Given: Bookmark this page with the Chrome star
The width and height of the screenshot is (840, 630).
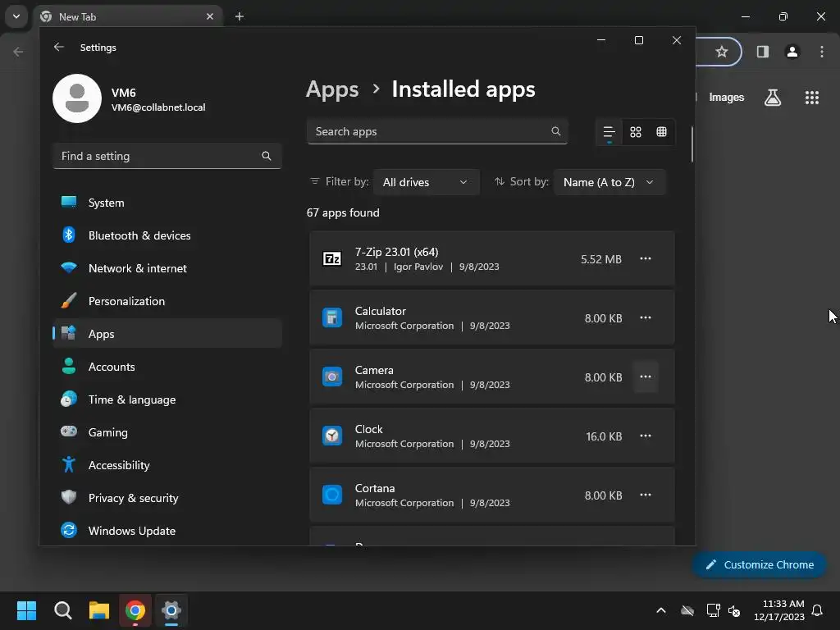Looking at the screenshot, I should tap(722, 52).
